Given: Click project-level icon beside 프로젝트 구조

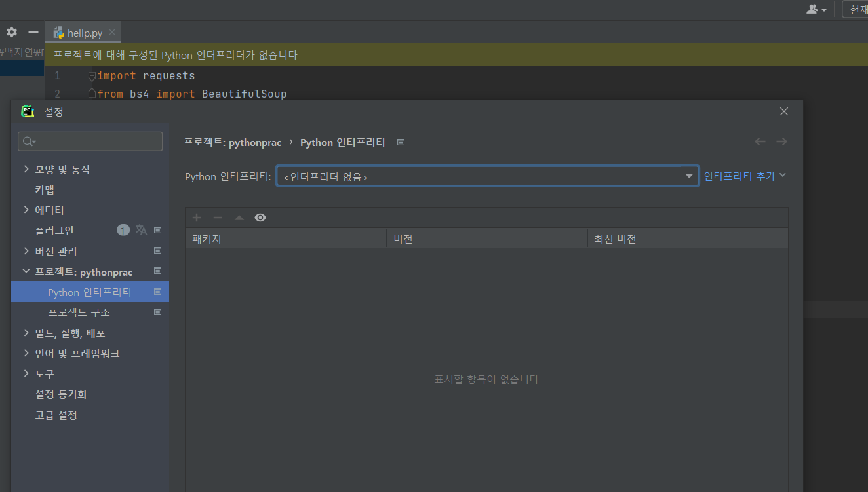Looking at the screenshot, I should 158,312.
